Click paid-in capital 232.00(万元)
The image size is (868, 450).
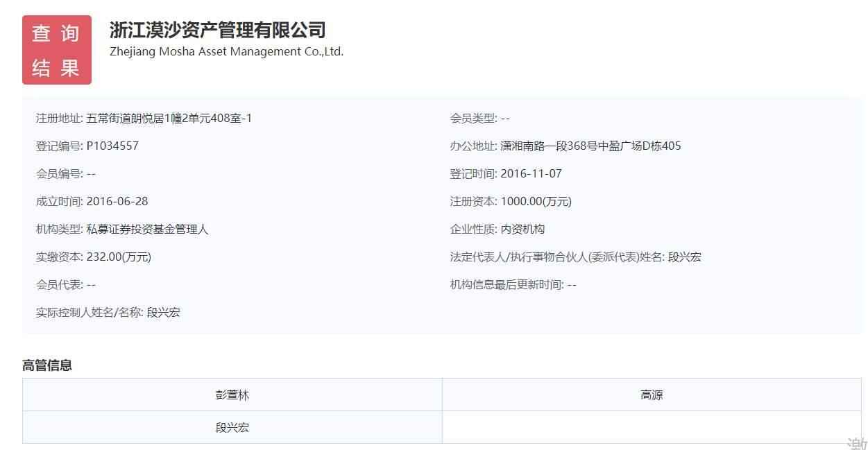119,257
